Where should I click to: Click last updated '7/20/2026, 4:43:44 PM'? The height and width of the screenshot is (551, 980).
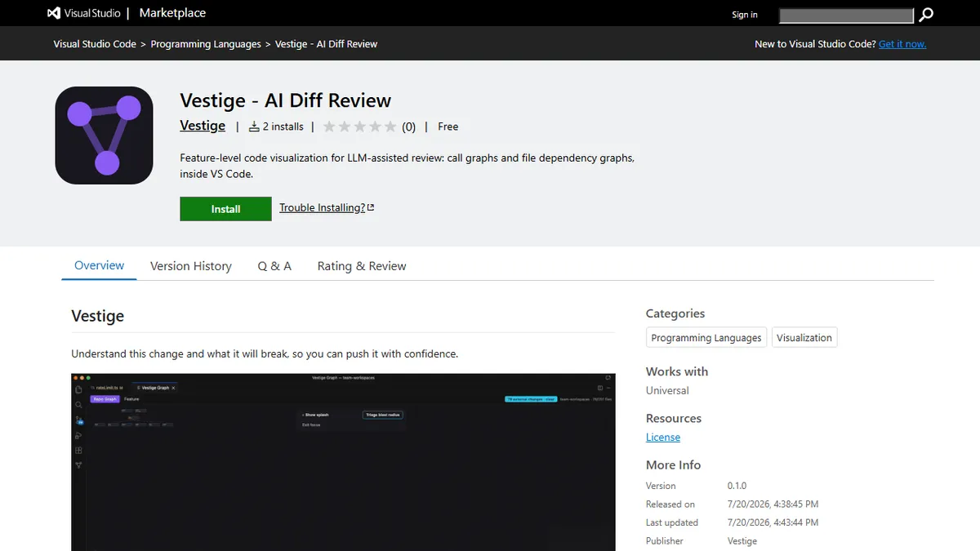773,522
